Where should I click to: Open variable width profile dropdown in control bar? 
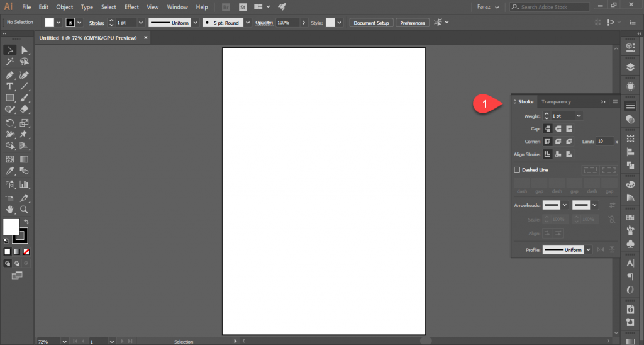[x=196, y=23]
